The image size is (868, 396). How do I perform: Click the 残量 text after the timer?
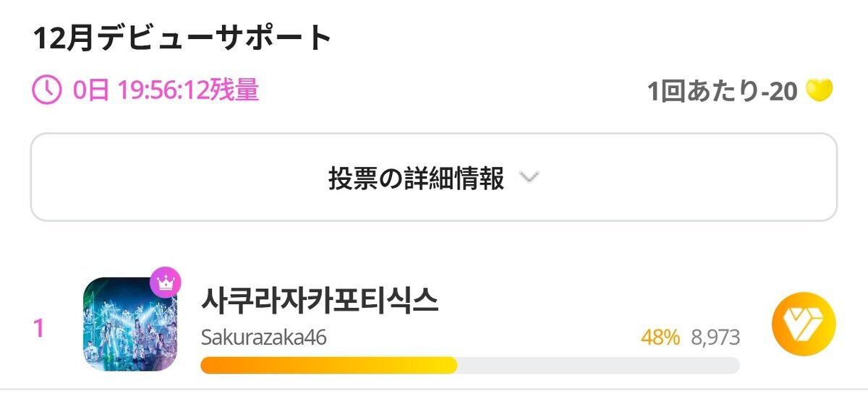coord(236,91)
